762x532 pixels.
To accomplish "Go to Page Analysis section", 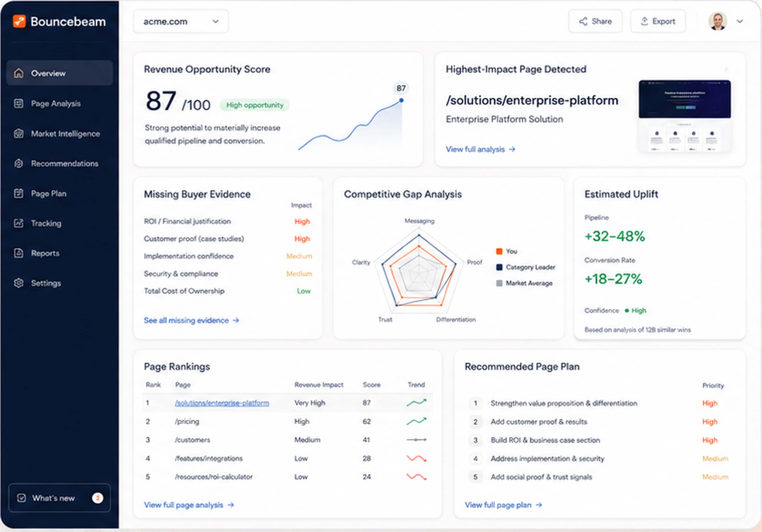I will 60,103.
